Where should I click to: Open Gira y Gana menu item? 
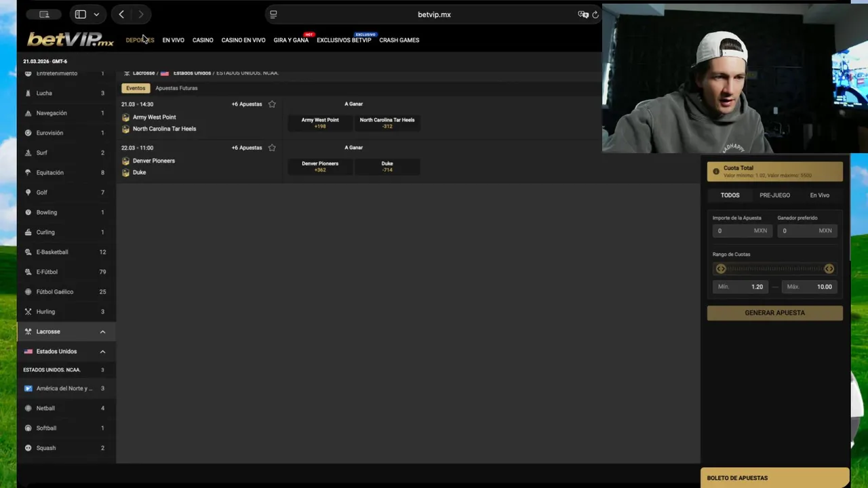coord(291,40)
